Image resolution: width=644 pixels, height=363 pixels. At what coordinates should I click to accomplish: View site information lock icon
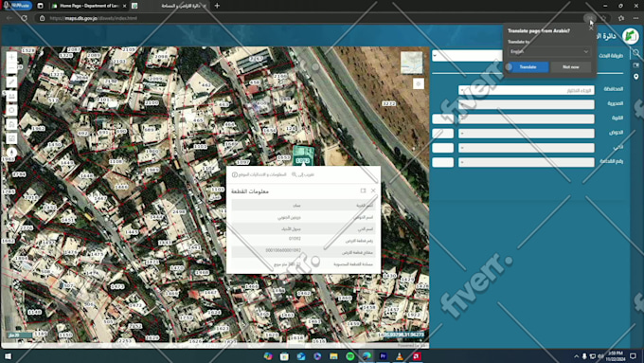click(x=42, y=18)
